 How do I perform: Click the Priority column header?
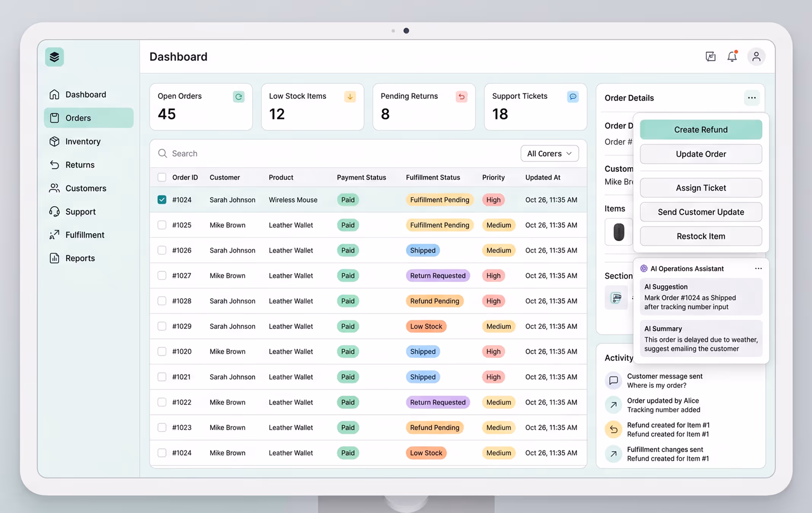(x=493, y=177)
